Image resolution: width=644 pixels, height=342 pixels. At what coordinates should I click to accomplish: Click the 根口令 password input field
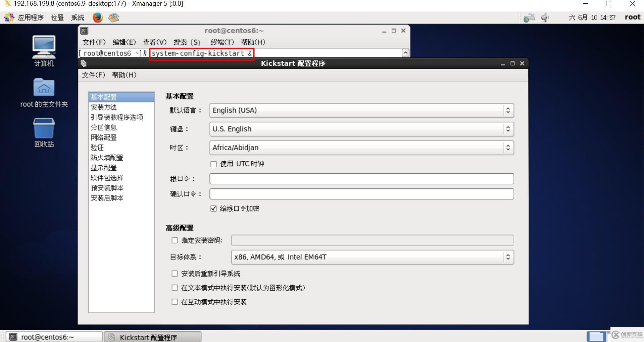pos(361,178)
